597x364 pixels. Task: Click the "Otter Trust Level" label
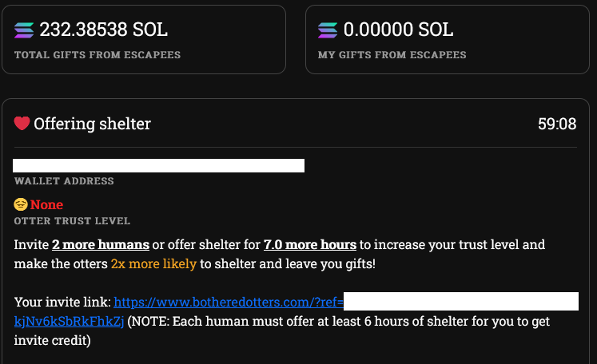click(72, 221)
